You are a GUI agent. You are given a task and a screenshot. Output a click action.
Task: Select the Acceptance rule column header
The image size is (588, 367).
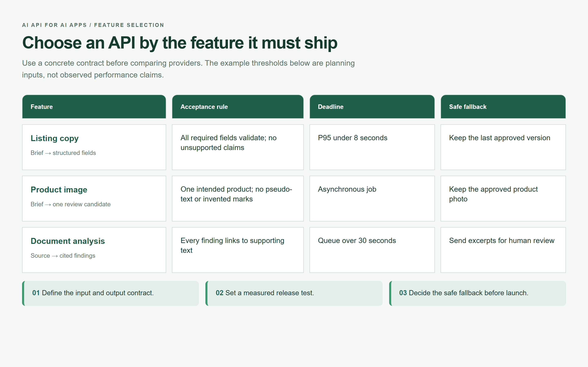(238, 107)
